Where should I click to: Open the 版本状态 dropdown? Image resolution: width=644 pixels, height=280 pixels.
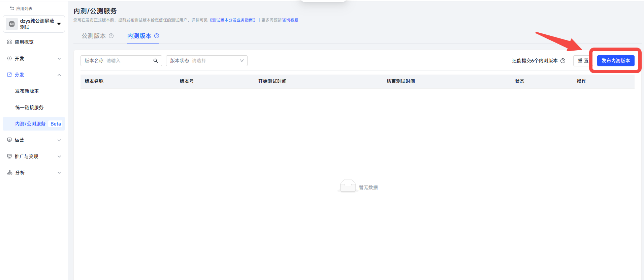[207, 61]
